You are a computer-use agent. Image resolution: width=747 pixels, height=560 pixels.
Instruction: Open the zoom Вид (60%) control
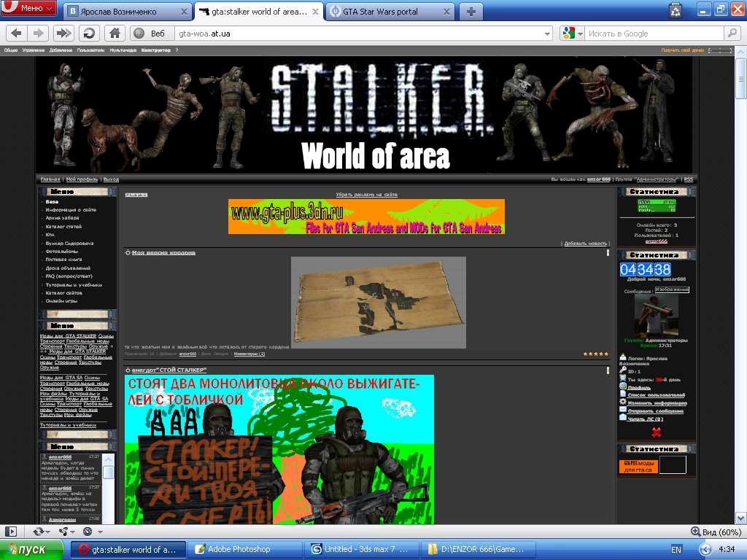click(x=716, y=532)
